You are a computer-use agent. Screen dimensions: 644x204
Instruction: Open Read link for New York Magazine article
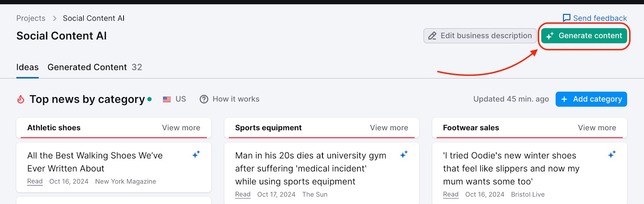35,181
